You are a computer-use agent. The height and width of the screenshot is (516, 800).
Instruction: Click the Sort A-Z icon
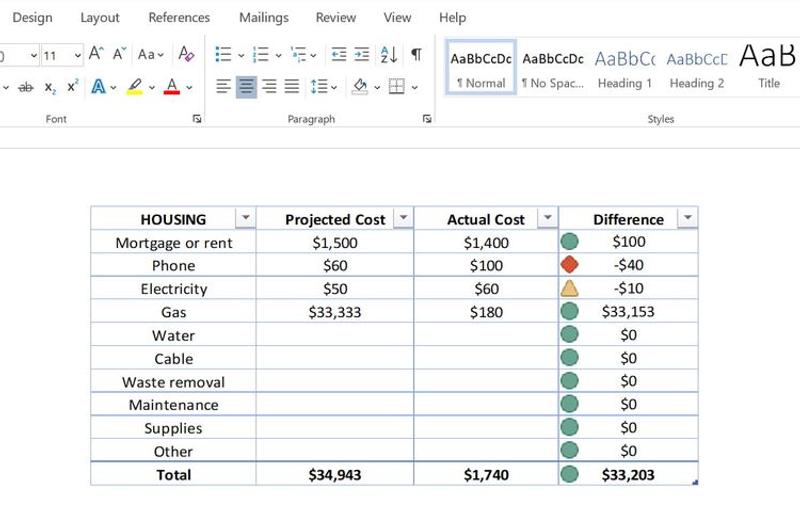(389, 54)
